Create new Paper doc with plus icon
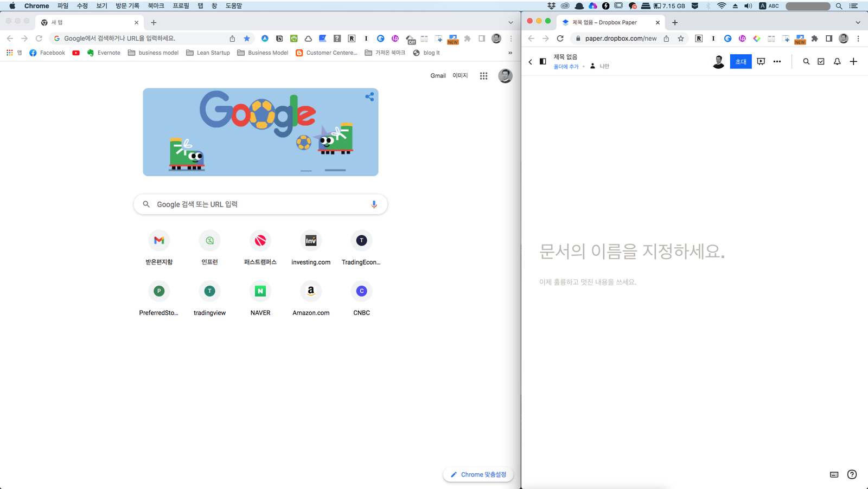 coord(853,61)
